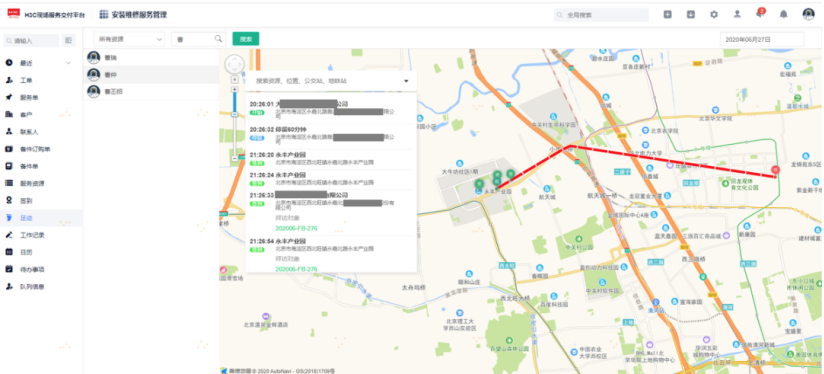Click the red destination marker on map
The width and height of the screenshot is (824, 374).
point(775,170)
